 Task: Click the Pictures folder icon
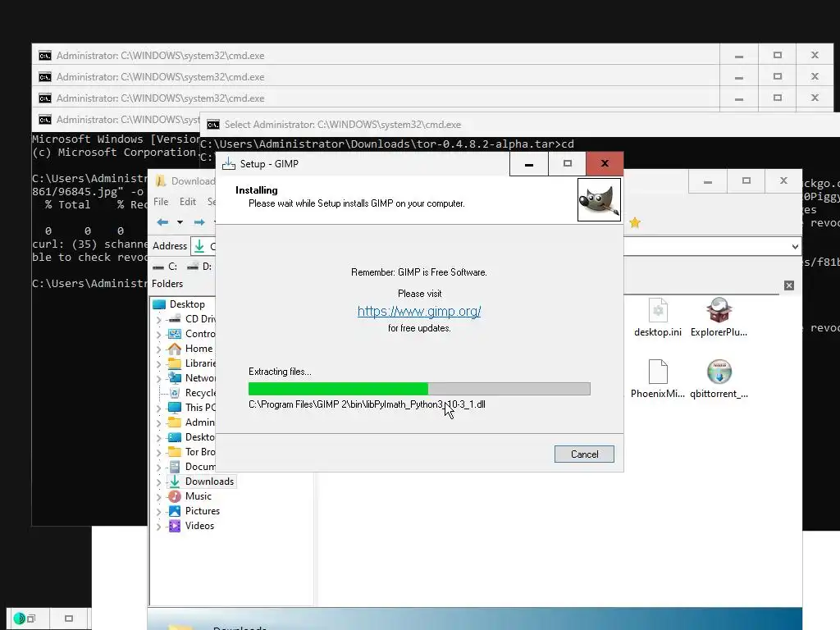click(x=175, y=511)
